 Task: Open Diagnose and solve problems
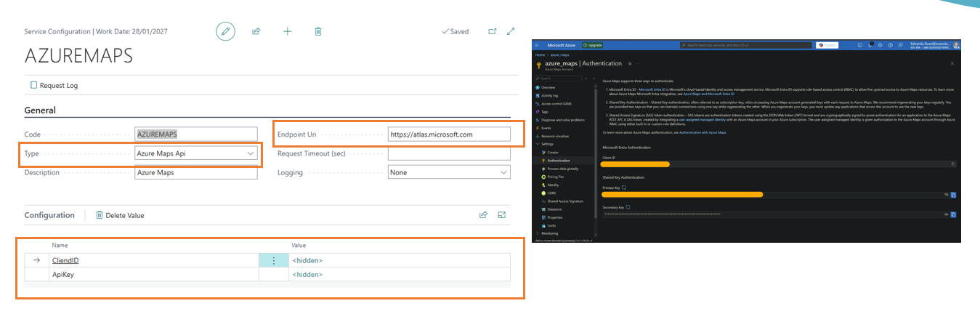point(562,120)
